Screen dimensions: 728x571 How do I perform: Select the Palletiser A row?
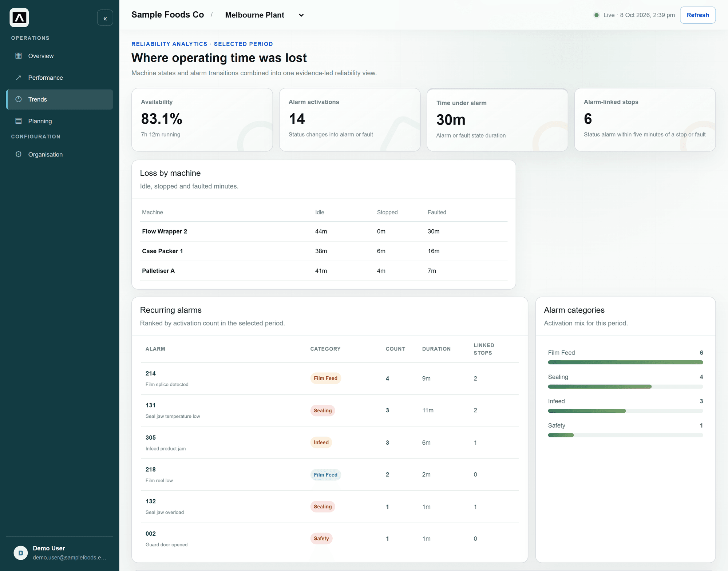(x=324, y=271)
